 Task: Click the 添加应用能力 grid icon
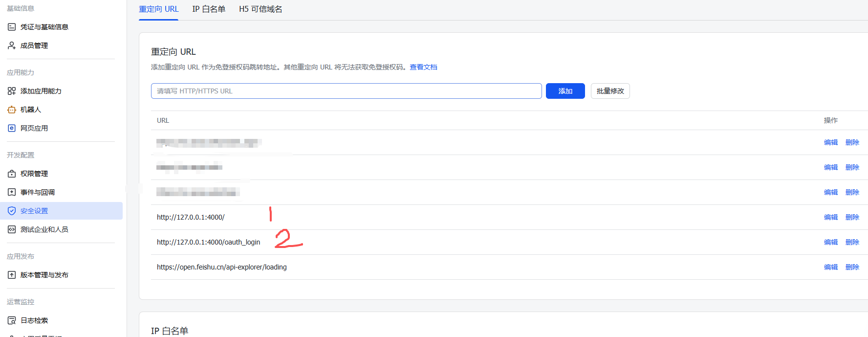(x=12, y=91)
